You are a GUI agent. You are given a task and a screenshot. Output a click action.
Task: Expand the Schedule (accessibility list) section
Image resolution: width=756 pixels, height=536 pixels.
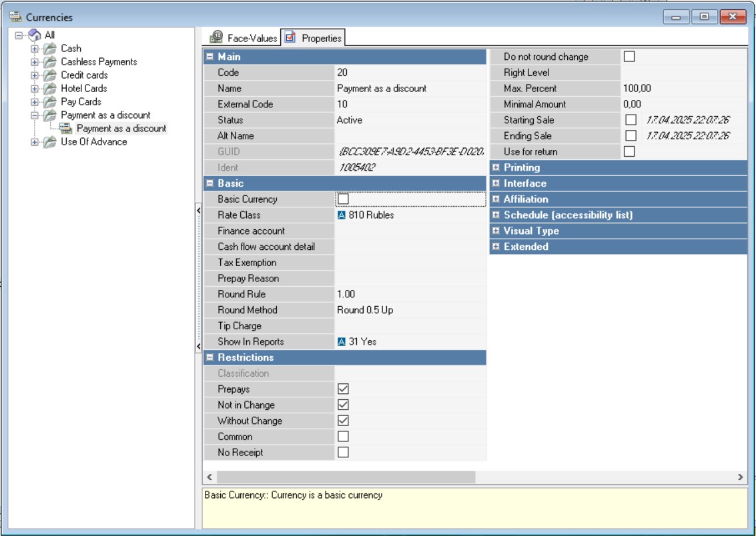496,215
